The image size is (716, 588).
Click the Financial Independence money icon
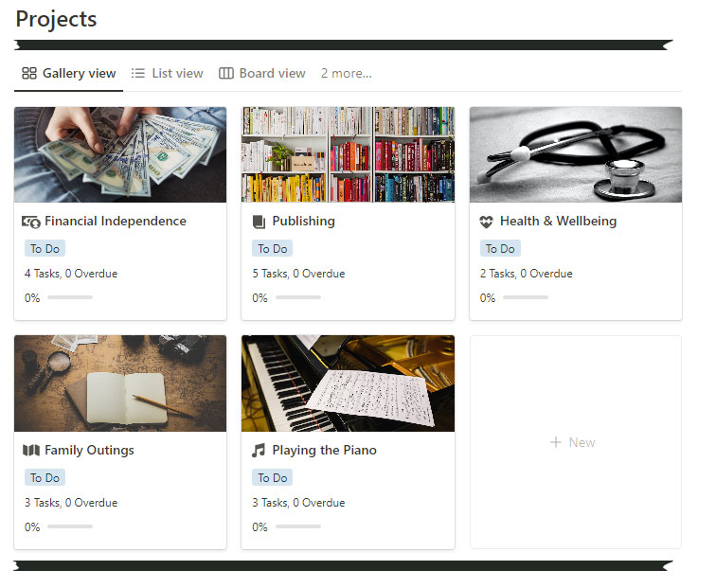click(31, 223)
